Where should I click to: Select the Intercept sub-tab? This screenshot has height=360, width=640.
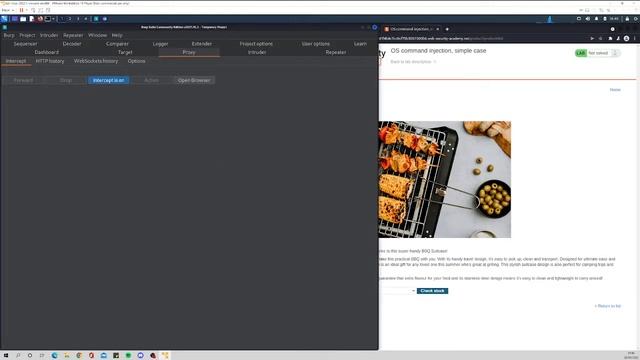16,61
